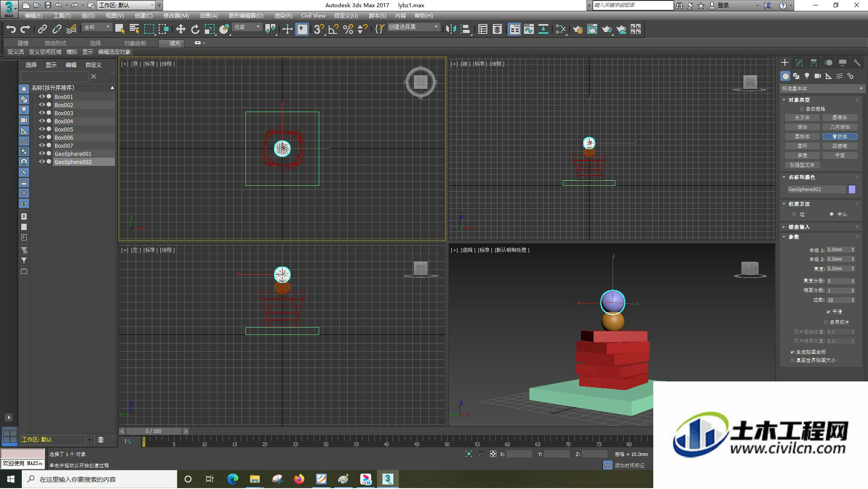Image resolution: width=868 pixels, height=489 pixels.
Task: Switch to the 建模 ribbon tab
Action: click(x=23, y=43)
